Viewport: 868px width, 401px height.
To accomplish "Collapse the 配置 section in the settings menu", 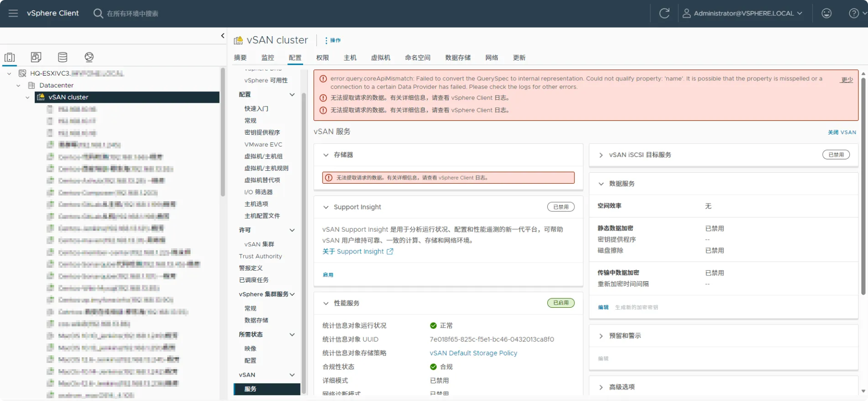I will click(292, 95).
